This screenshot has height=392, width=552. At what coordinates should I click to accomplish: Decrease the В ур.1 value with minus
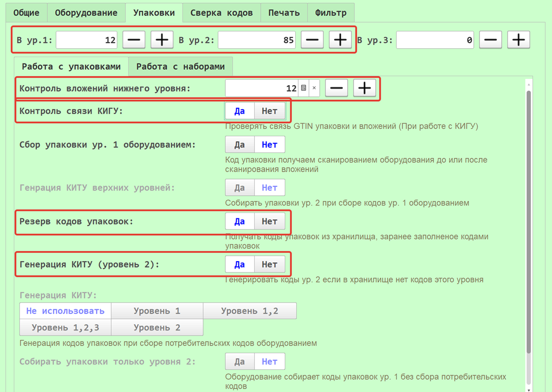(x=134, y=40)
